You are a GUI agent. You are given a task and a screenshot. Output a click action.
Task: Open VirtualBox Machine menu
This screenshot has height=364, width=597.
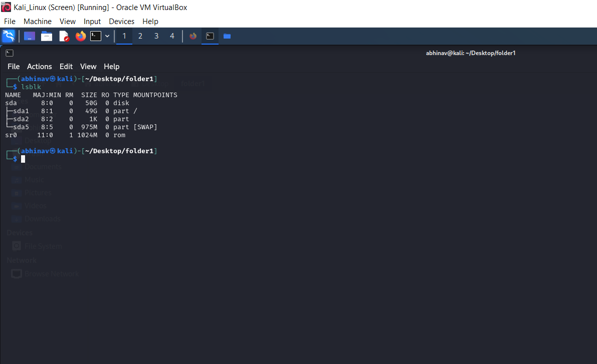click(37, 22)
